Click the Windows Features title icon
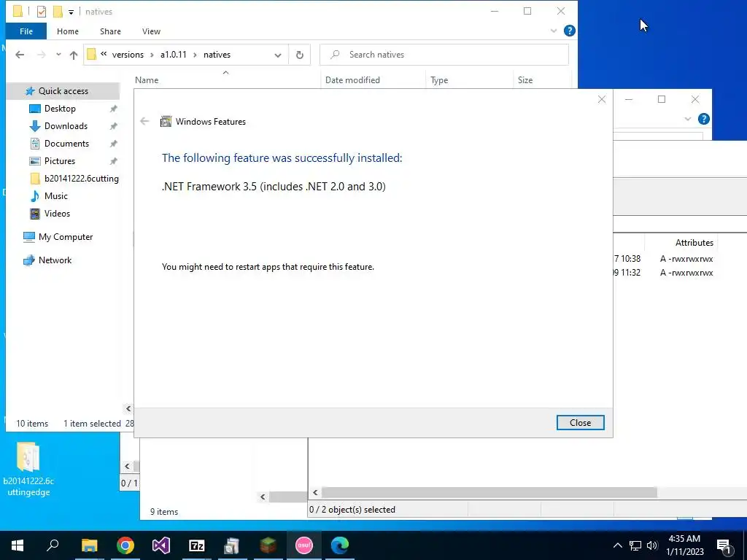This screenshot has height=560, width=747. 166,122
